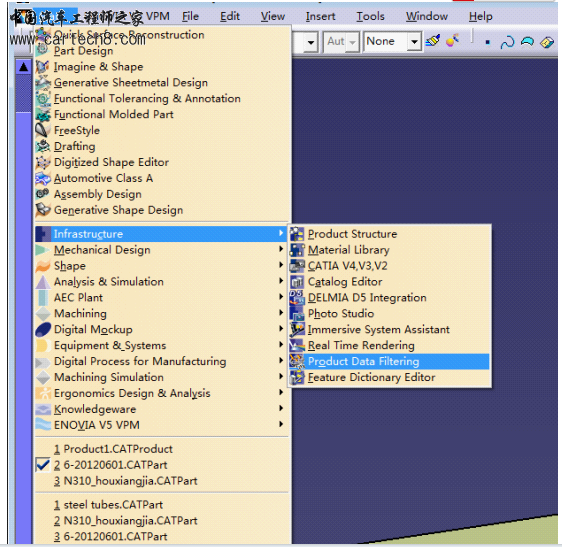Expand the Machining submenu
Viewport: 562px width, 547px height.
pyautogui.click(x=161, y=314)
